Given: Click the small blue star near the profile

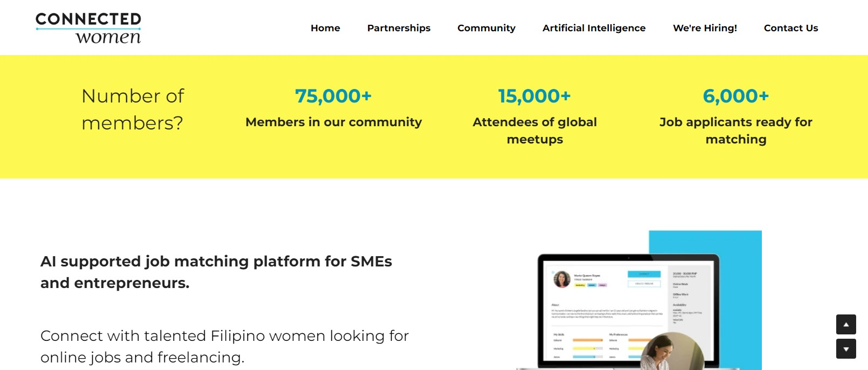Looking at the screenshot, I should point(553,272).
